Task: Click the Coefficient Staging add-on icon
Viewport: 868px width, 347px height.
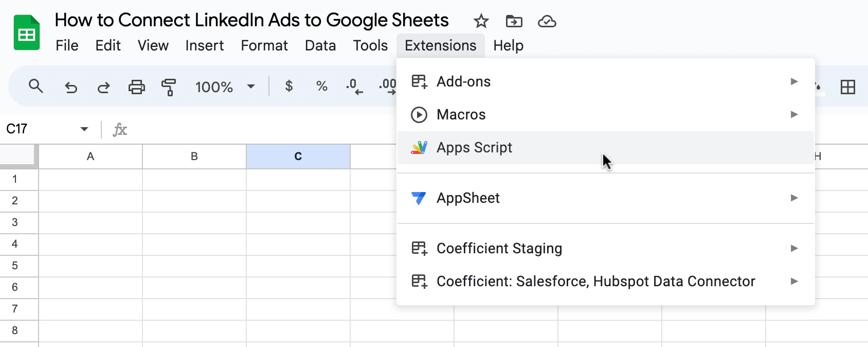Action: point(420,248)
